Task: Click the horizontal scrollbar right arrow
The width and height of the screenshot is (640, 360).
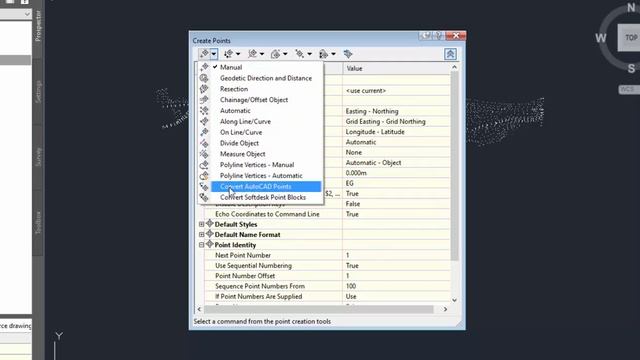Action: point(445,309)
